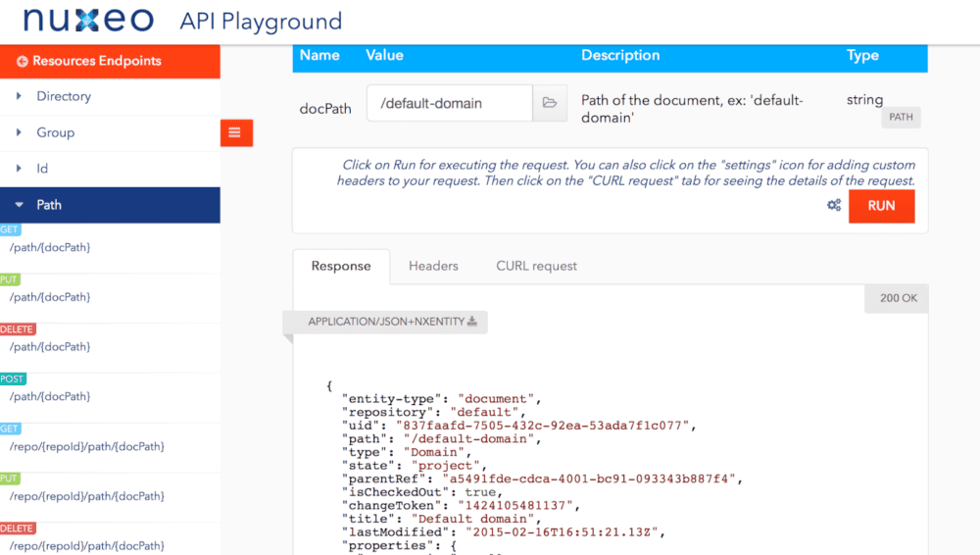
Task: Select the Response tab
Action: 341,266
